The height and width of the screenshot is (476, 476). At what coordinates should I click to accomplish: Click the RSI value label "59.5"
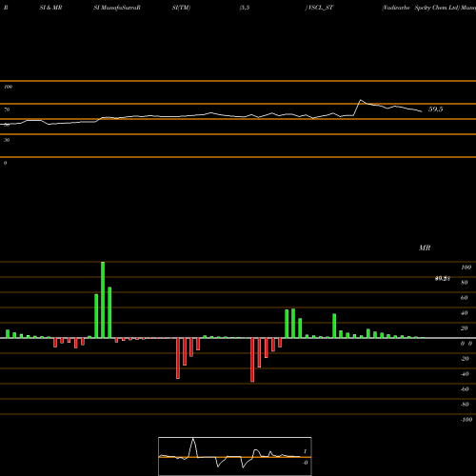pos(435,109)
